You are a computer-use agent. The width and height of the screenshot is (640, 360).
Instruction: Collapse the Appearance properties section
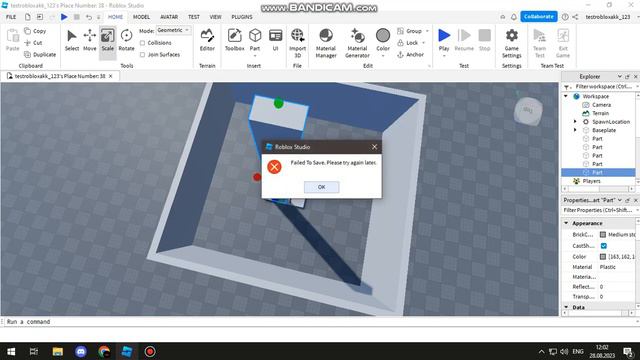[566, 223]
